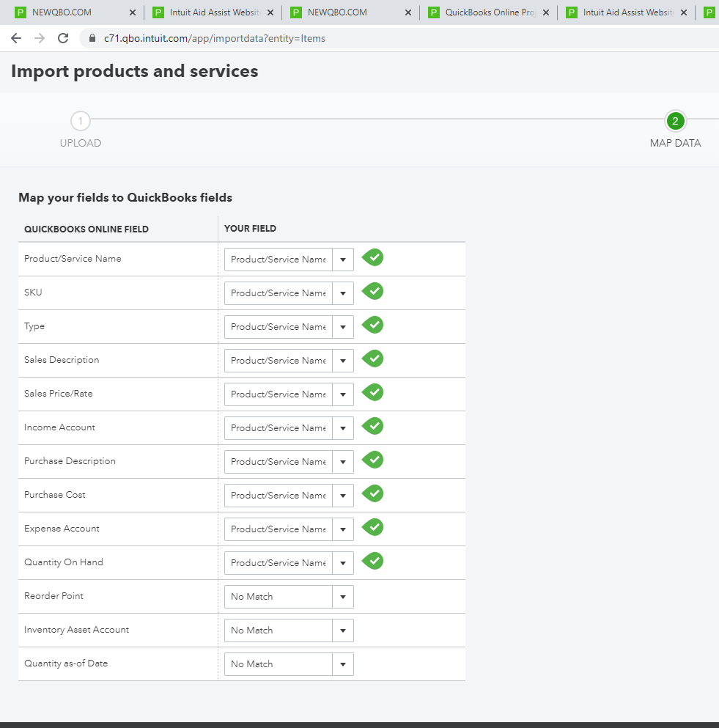Click green checkmark beside Product/Service Name row
Screen dimensions: 719x728
(x=373, y=258)
